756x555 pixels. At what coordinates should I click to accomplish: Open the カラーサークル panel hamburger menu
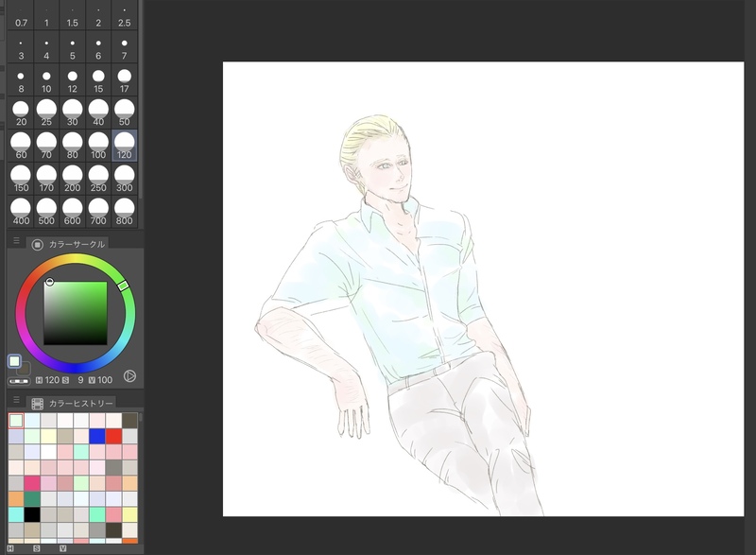[16, 240]
